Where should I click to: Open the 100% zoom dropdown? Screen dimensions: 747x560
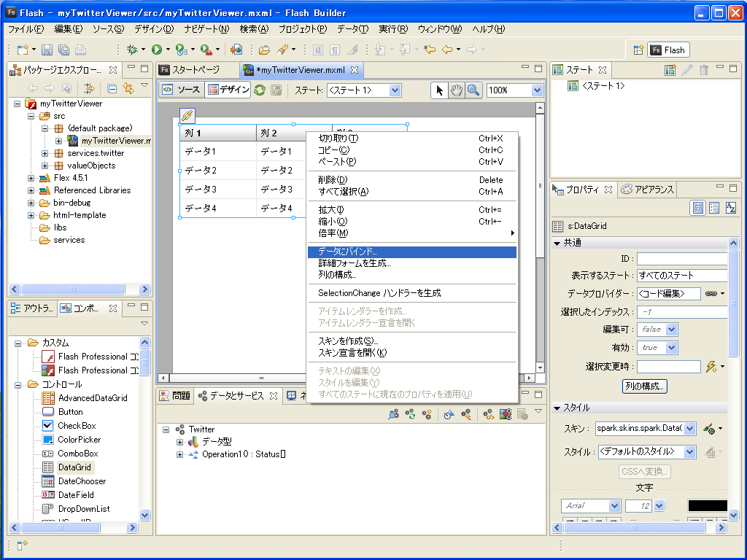537,90
